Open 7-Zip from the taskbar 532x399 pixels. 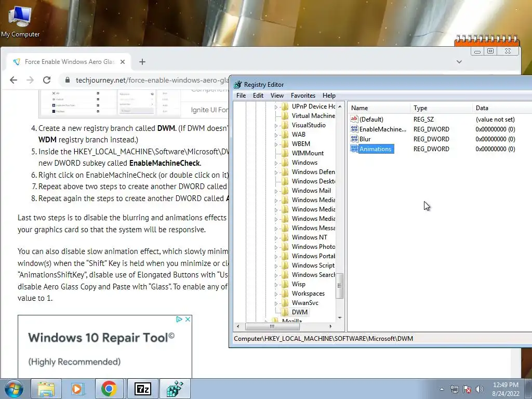point(142,389)
